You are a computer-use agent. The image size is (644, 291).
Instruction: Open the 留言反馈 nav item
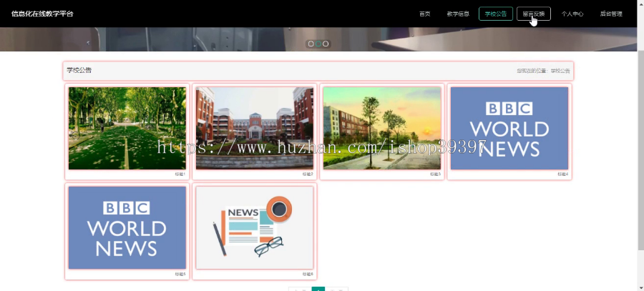534,14
